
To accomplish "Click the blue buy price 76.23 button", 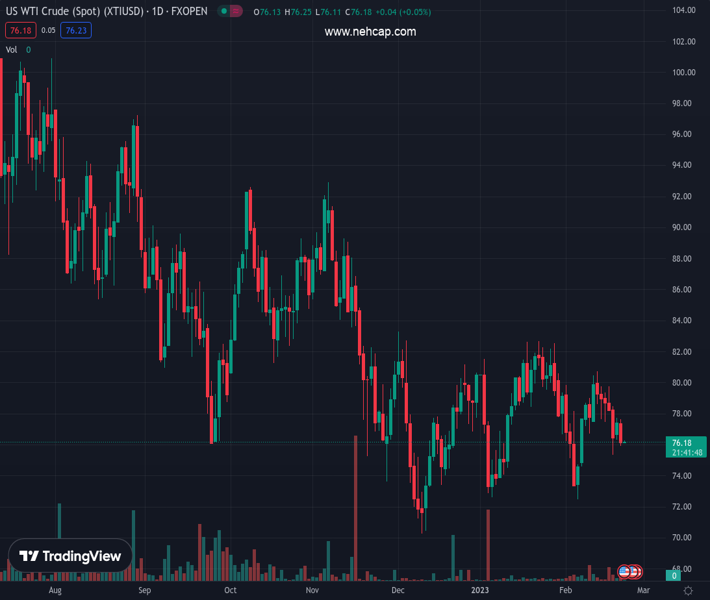I will point(76,31).
